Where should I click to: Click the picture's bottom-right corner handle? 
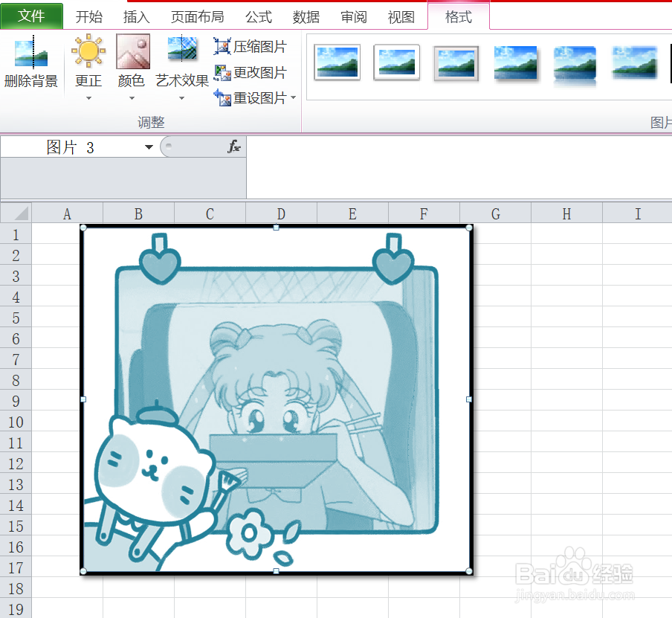[469, 571]
